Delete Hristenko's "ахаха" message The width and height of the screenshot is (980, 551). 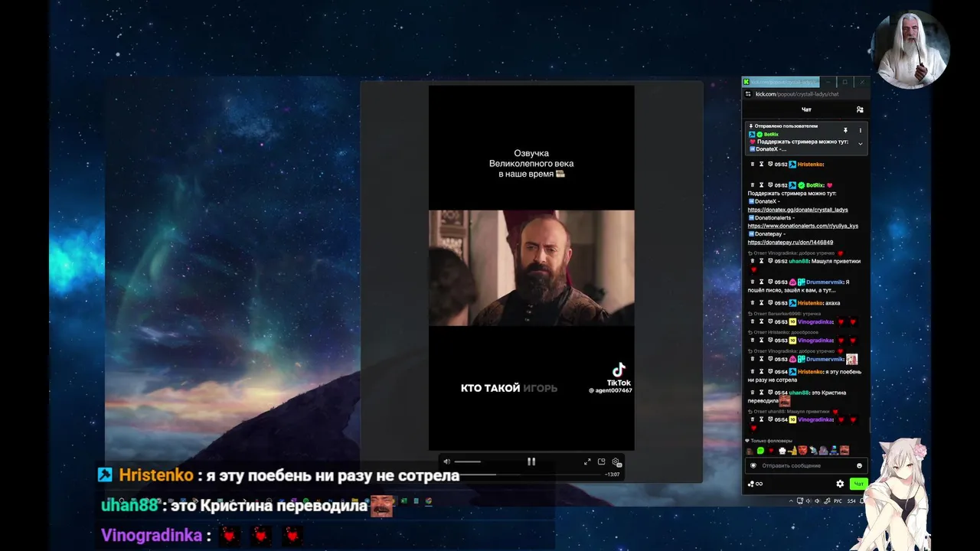pos(753,303)
